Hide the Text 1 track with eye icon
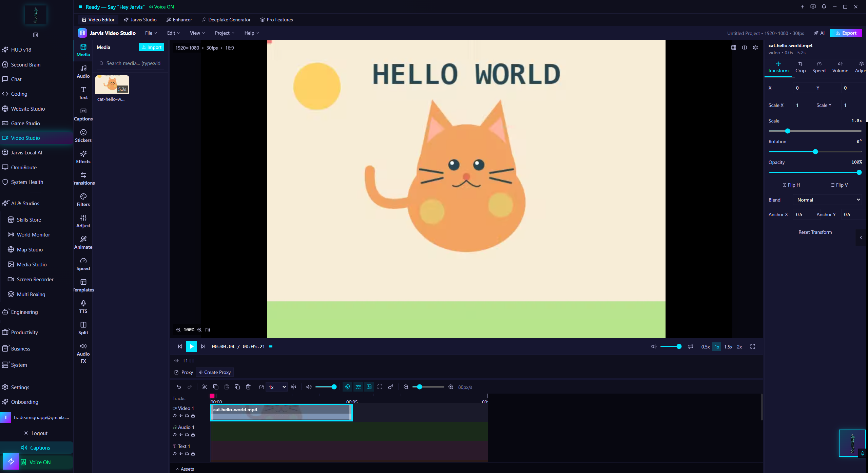Screen dimensions: 868x473 (175, 454)
